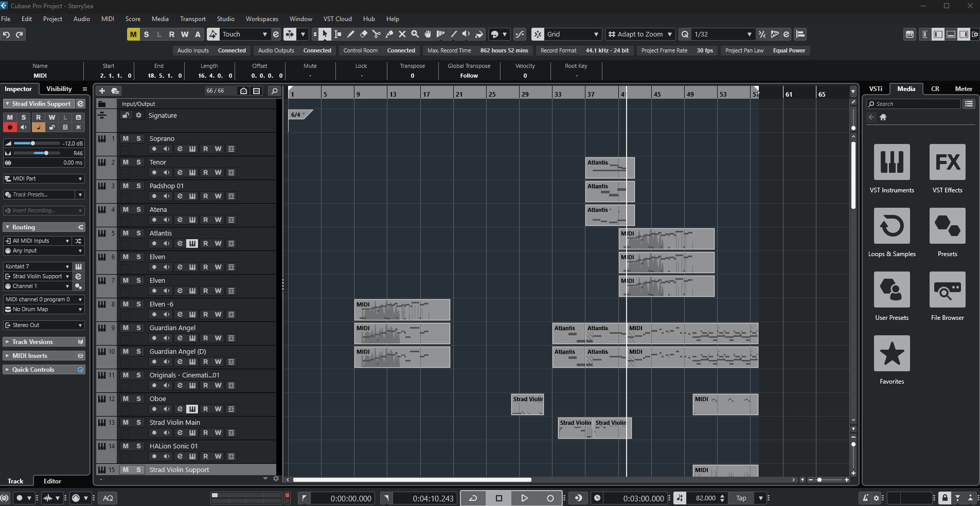Select the Draw pencil tool
This screenshot has width=980, height=506.
(x=351, y=34)
